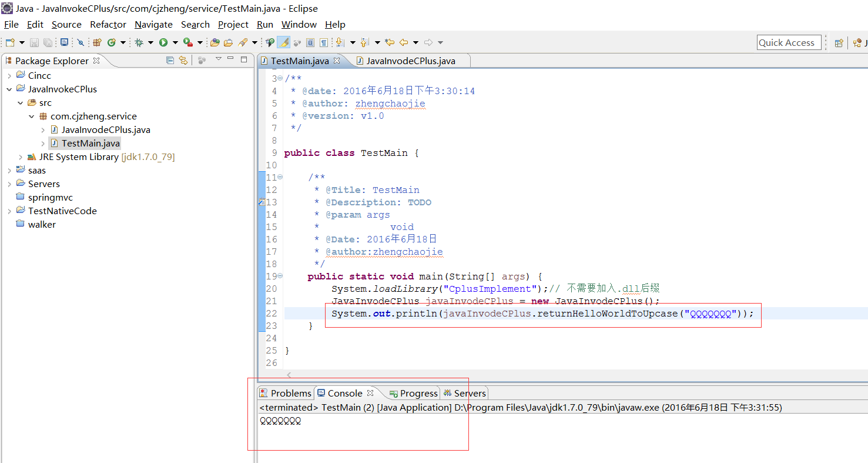
Task: Open the External Tools dropdown arrow
Action: [200, 42]
